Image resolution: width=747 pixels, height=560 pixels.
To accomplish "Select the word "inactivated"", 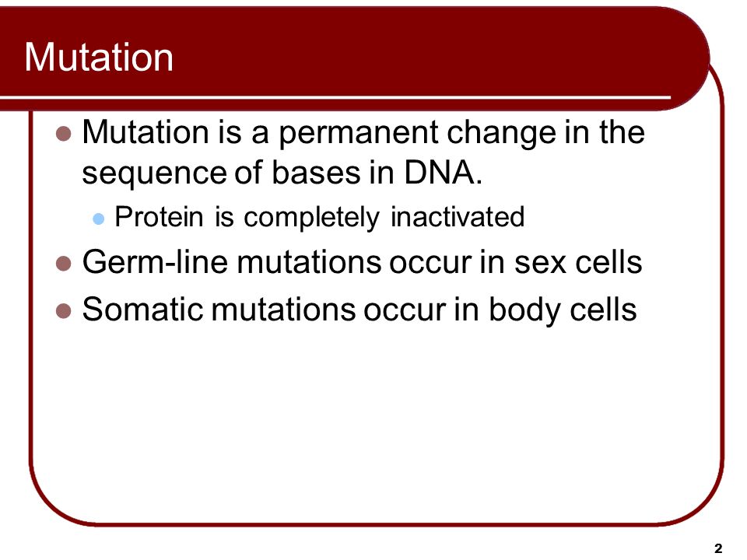I will click(458, 217).
